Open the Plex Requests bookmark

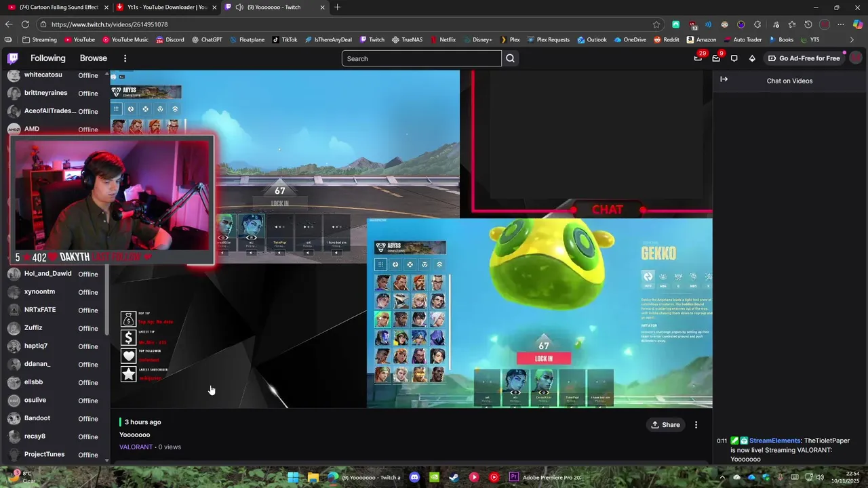click(548, 40)
